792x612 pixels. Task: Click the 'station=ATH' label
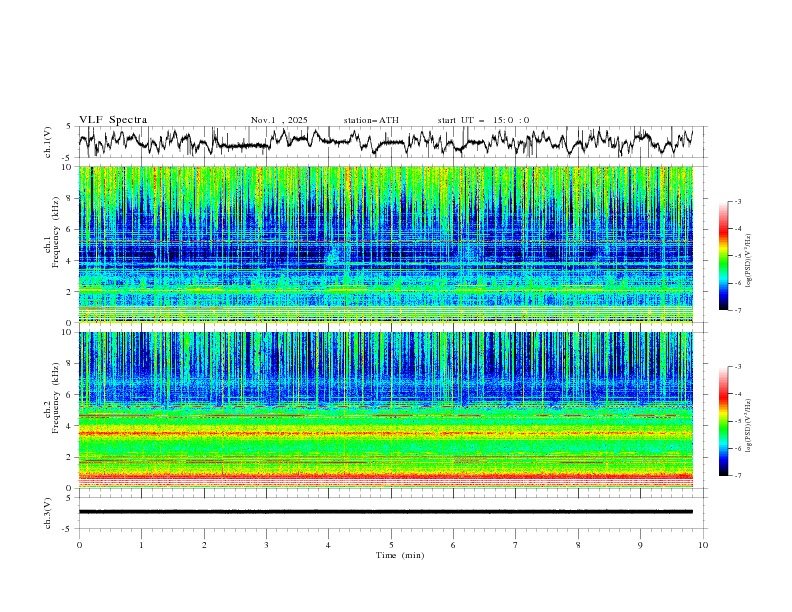371,120
